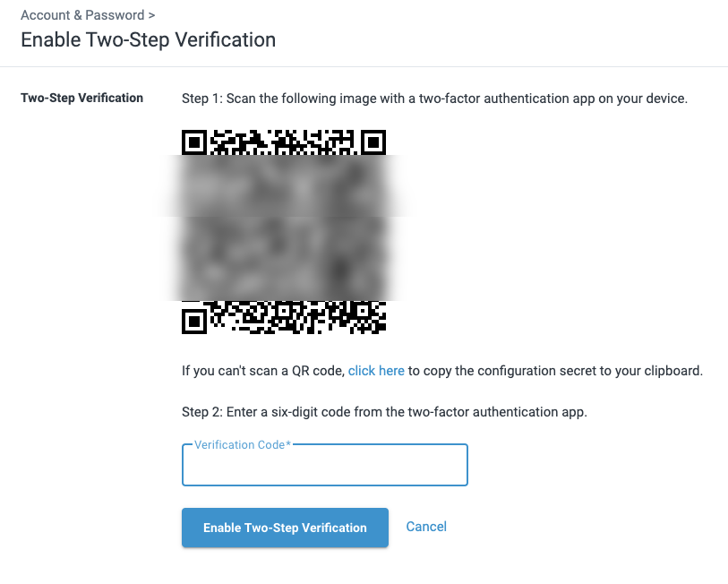Click the QR code top-left finder square
Image resolution: width=728 pixels, height=584 pixels.
click(194, 142)
